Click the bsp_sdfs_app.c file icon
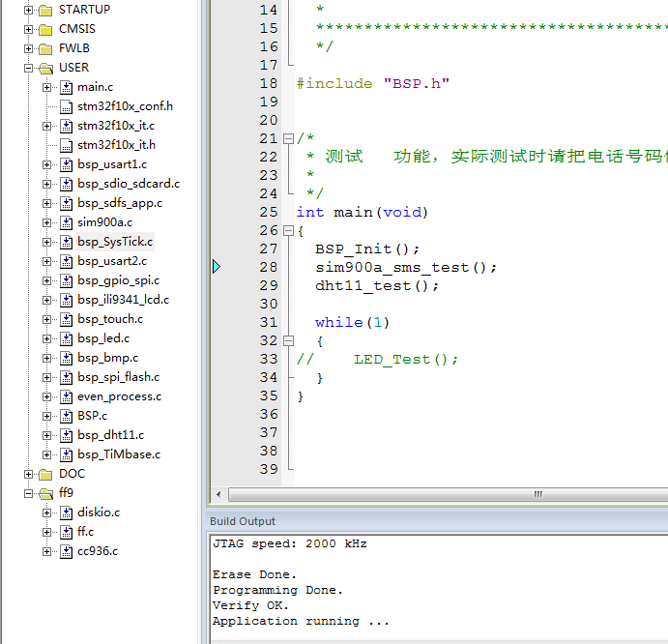This screenshot has height=644, width=668. tap(66, 203)
